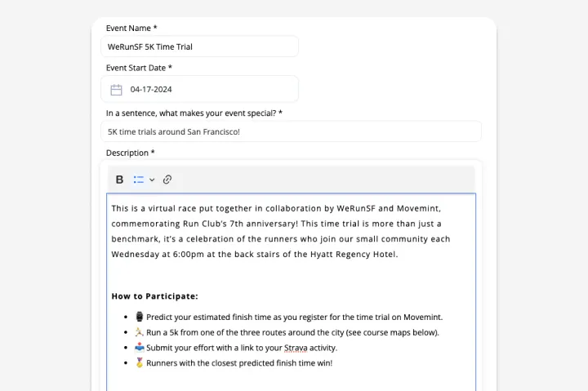The height and width of the screenshot is (391, 588).
Task: Click the bulleted list icon
Action: (139, 180)
